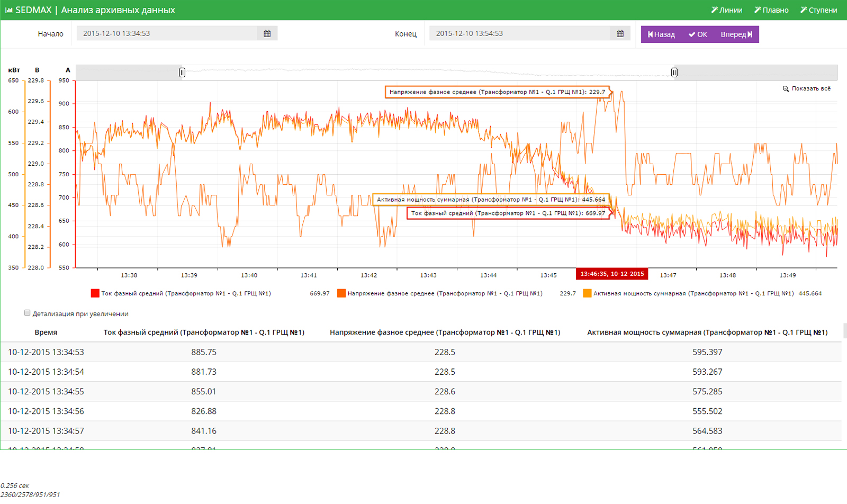Enable Детализация при увеличении checkbox
The image size is (847, 504).
click(27, 313)
